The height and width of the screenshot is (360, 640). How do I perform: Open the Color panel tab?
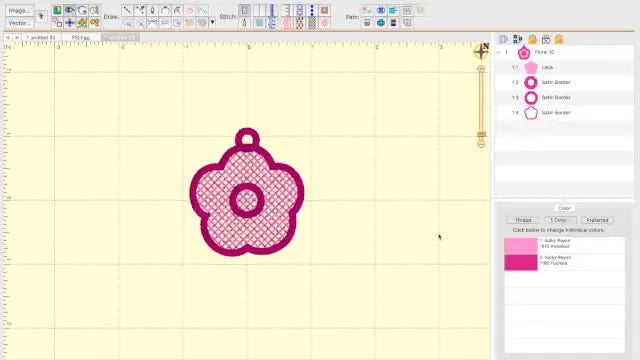coord(564,208)
